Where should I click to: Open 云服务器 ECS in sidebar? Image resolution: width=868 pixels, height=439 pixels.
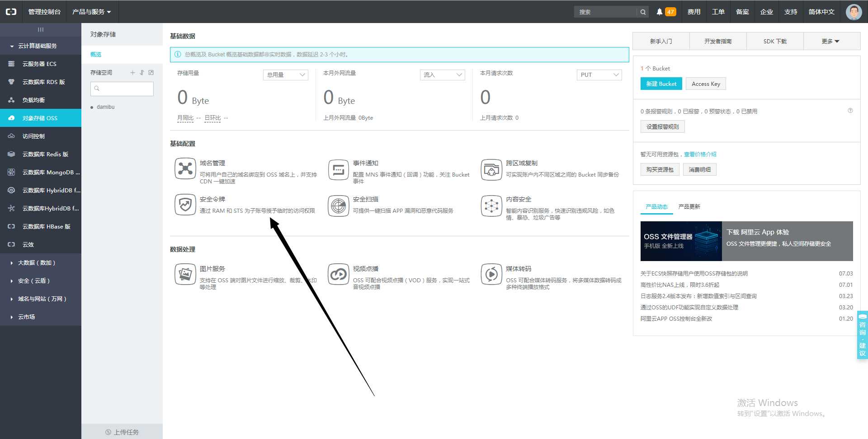[x=41, y=64]
